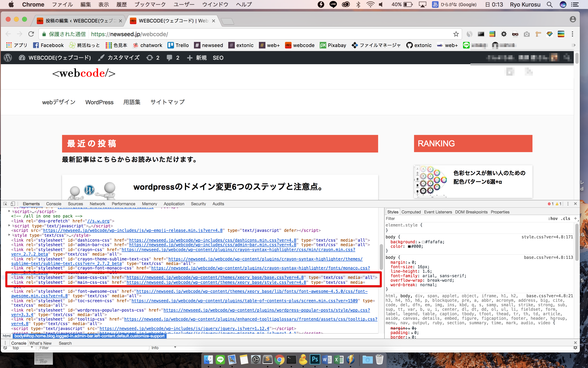Toggle the .cls class editor button
The width and height of the screenshot is (588, 368).
point(566,219)
